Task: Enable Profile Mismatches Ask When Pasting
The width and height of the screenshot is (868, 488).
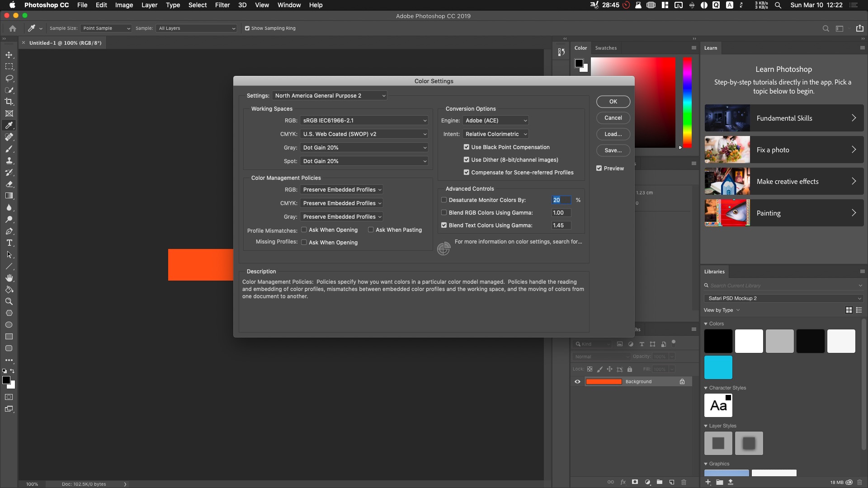Action: click(371, 230)
